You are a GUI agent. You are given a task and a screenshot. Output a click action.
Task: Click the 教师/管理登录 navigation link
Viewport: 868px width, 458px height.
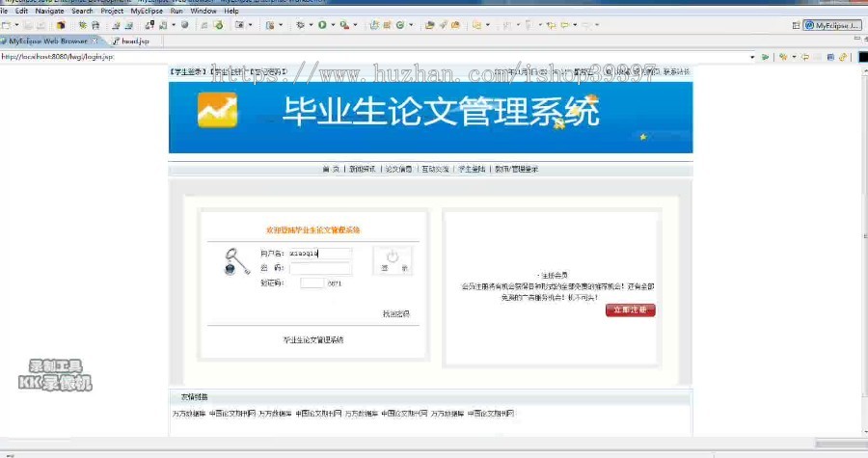517,170
